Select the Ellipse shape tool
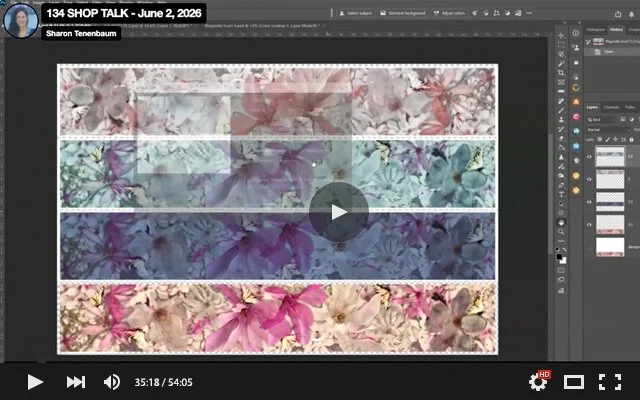Viewport: 640px width, 400px height. (562, 213)
